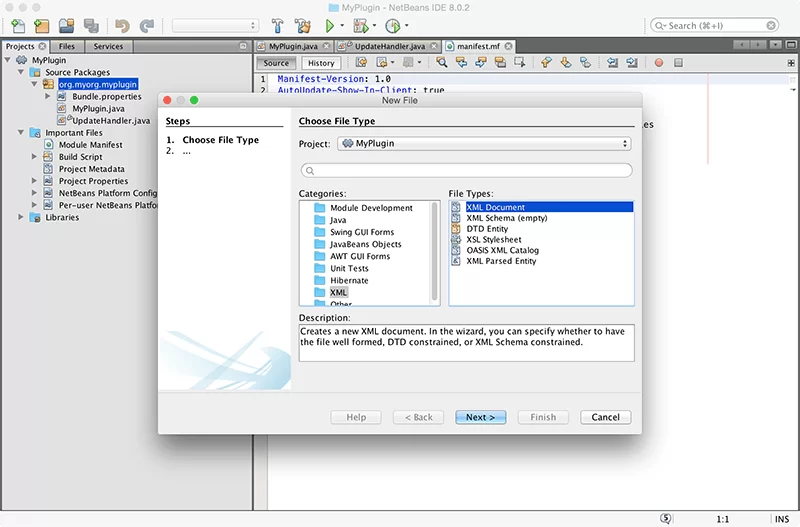This screenshot has height=527, width=800.
Task: Click the Build Project hammer icon
Action: [277, 26]
